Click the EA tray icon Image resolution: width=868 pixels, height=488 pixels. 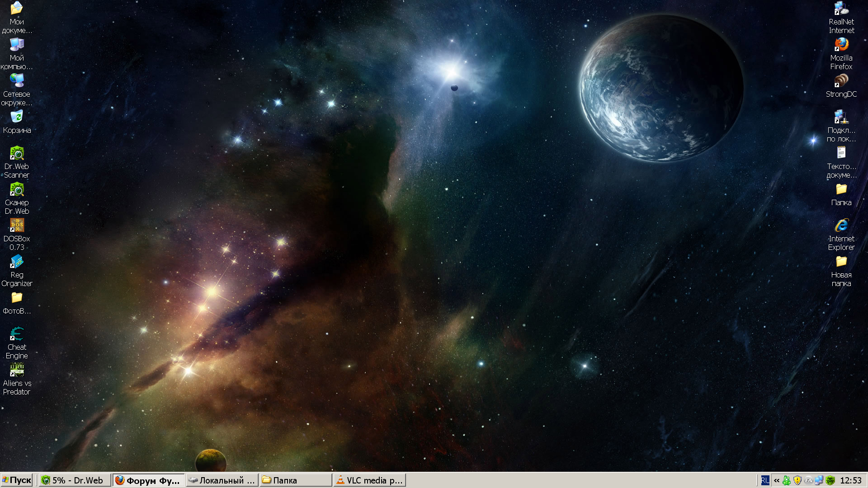tap(808, 480)
